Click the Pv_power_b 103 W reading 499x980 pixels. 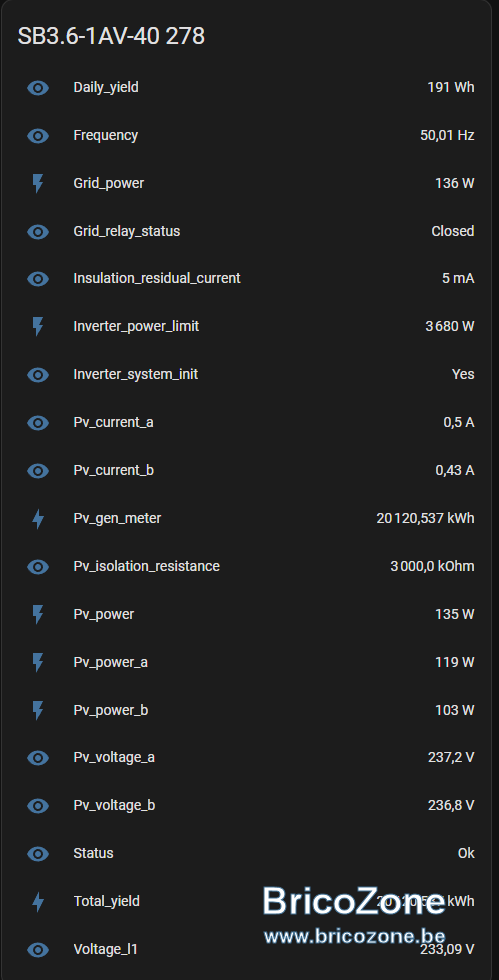(455, 710)
